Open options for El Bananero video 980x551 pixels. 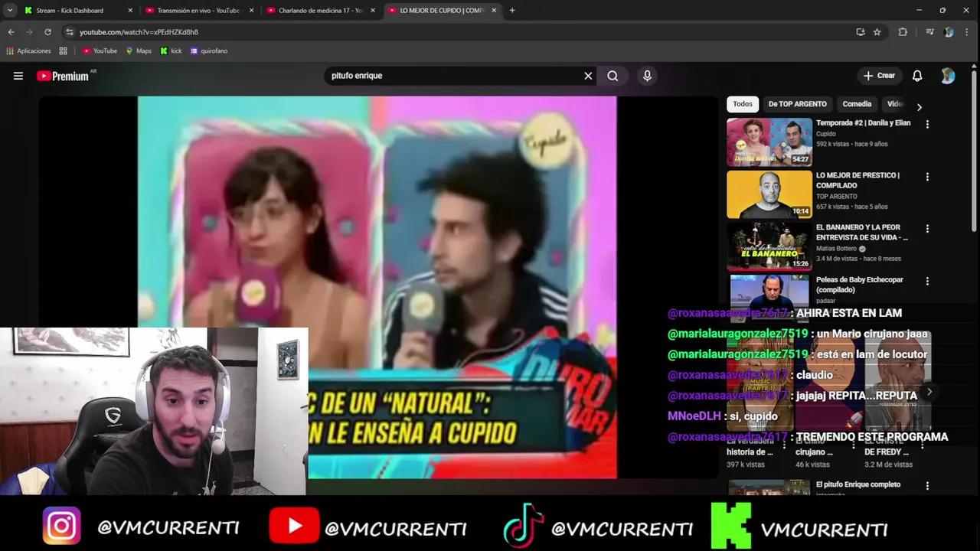pyautogui.click(x=927, y=229)
